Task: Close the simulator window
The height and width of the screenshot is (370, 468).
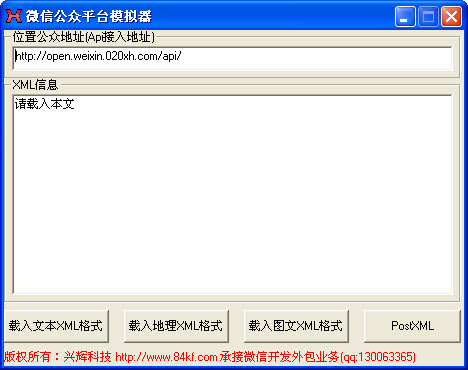Action: [451, 16]
